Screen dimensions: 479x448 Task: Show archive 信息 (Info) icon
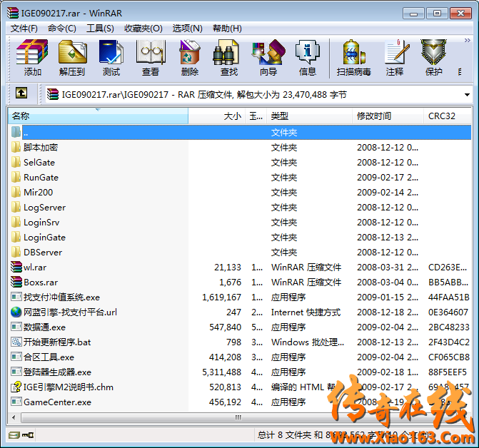[x=308, y=58]
